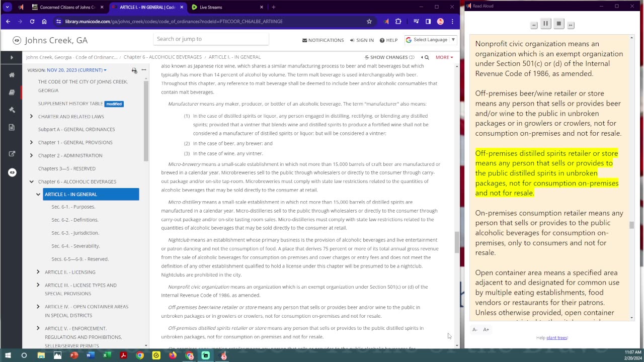Click the external link icon in left rail
This screenshot has width=644, height=362.
pyautogui.click(x=12, y=154)
